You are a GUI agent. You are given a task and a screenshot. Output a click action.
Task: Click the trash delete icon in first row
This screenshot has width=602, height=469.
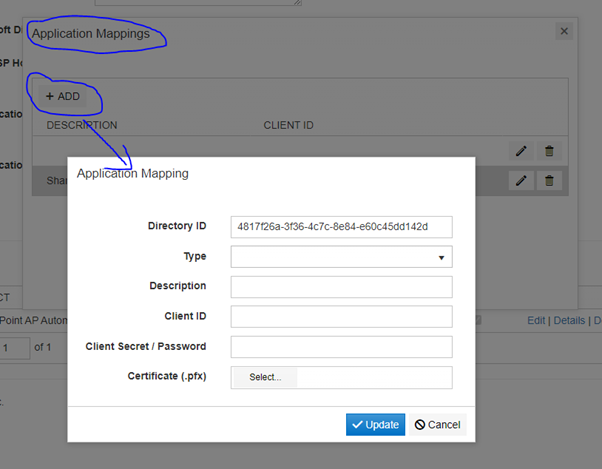pos(549,151)
